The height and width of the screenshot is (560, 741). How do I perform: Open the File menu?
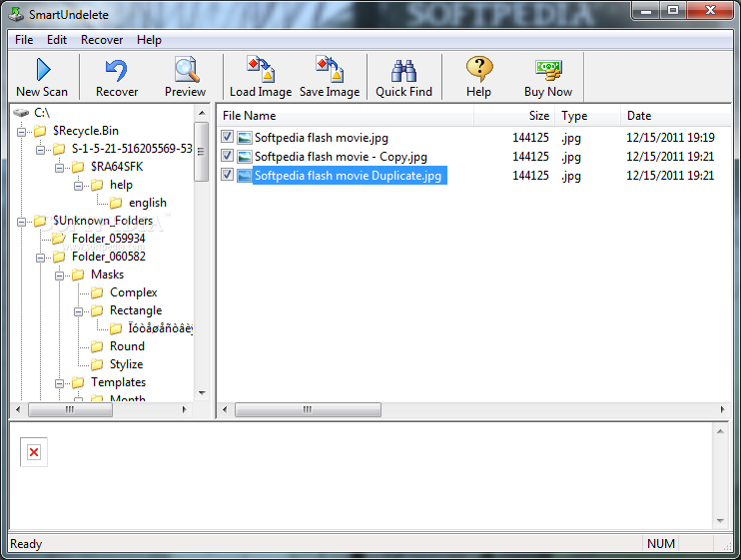coord(24,40)
